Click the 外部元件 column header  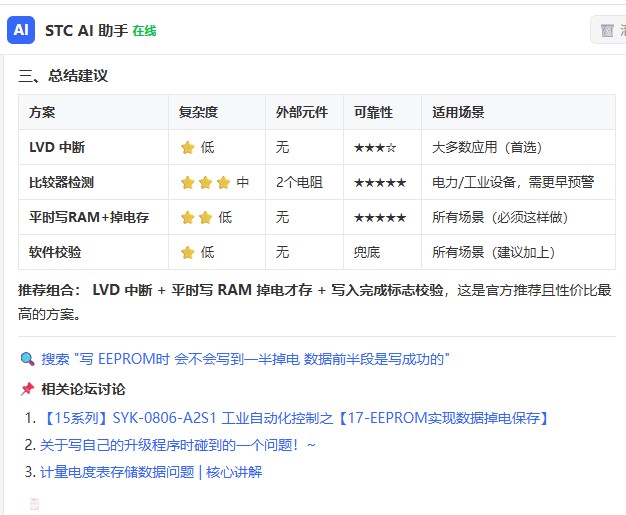pyautogui.click(x=302, y=112)
